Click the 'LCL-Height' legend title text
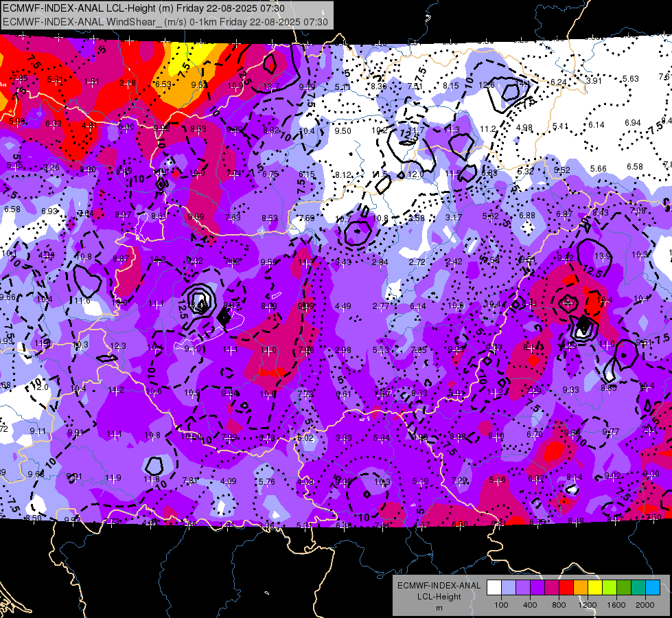 click(439, 597)
